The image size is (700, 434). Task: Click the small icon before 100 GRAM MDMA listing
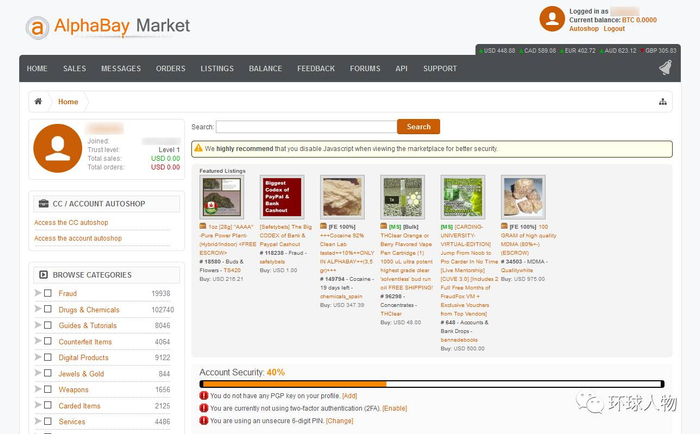click(504, 226)
